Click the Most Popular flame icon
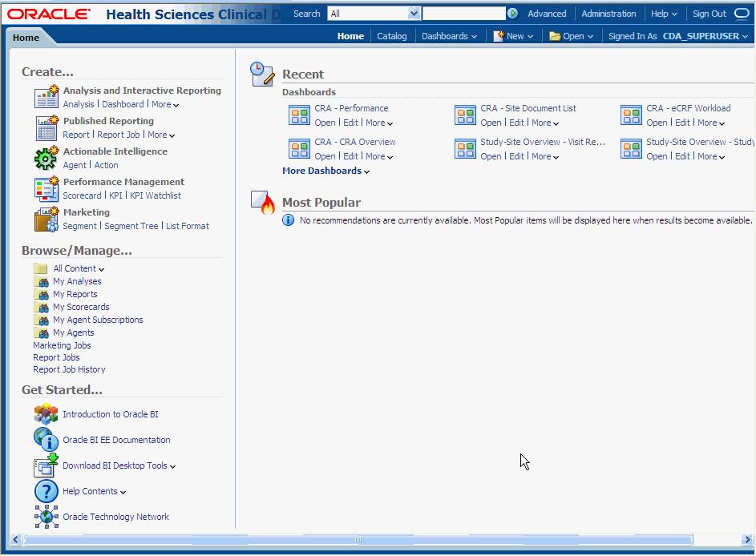 [263, 203]
